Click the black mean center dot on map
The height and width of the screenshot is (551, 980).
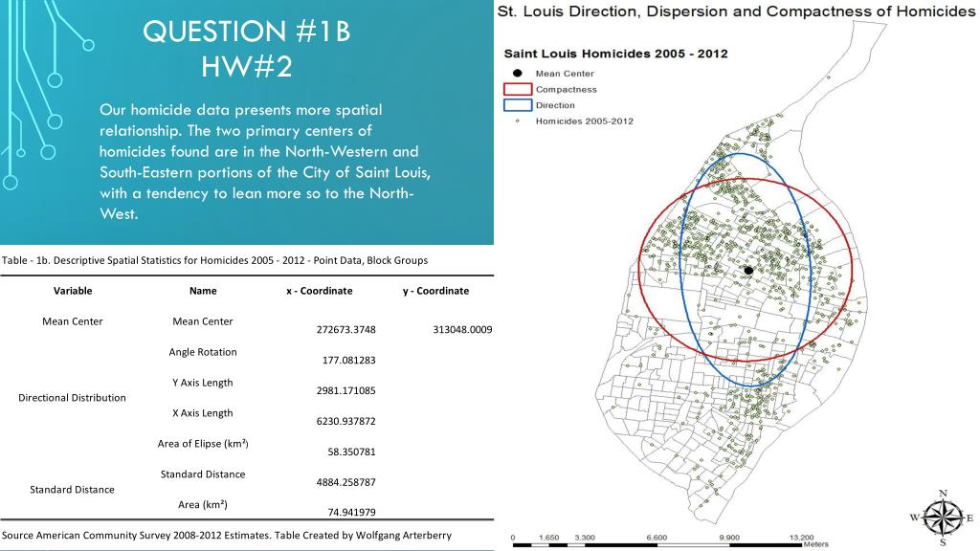[x=748, y=271]
